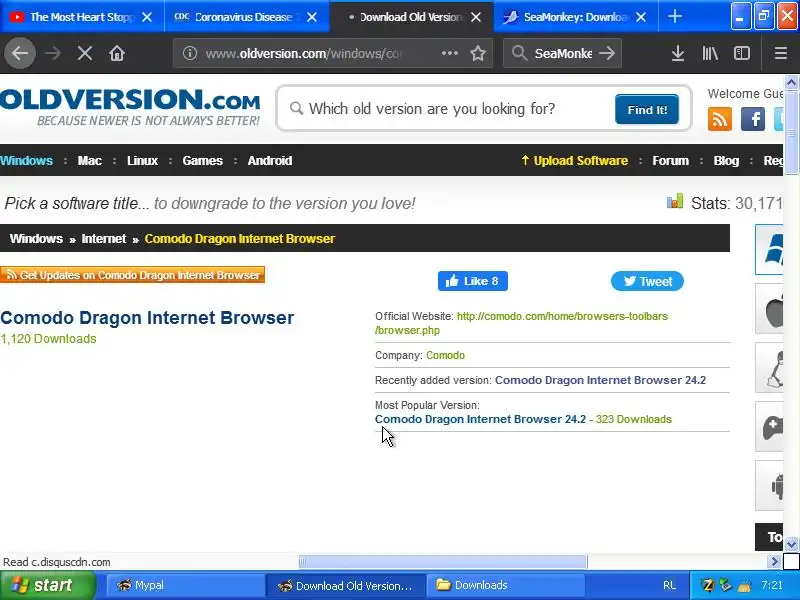
Task: Click the horizontal scrollbar thumb
Action: (x=443, y=562)
